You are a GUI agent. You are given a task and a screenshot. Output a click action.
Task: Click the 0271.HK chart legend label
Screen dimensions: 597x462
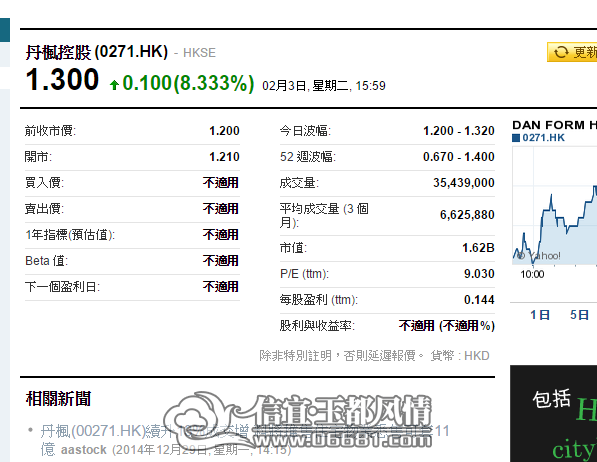click(x=543, y=138)
